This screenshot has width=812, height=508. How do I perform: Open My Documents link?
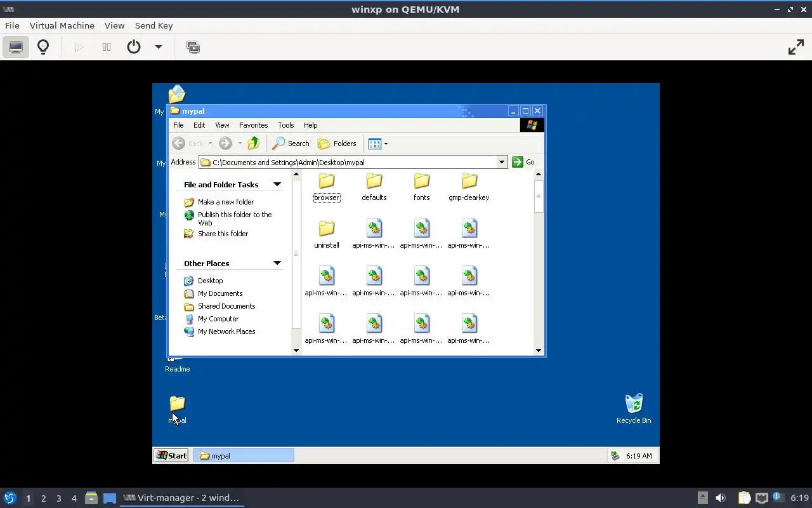coord(219,293)
